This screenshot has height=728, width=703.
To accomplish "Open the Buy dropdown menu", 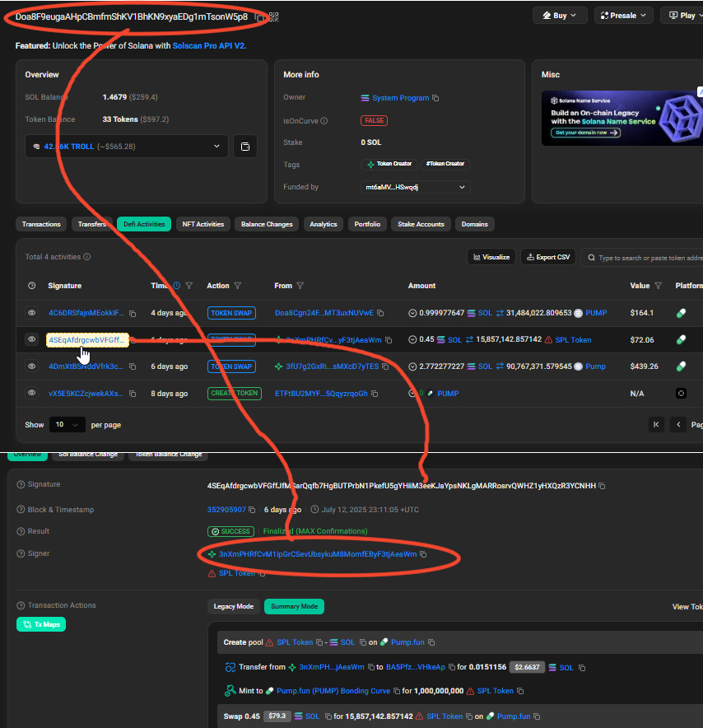I will tap(560, 16).
